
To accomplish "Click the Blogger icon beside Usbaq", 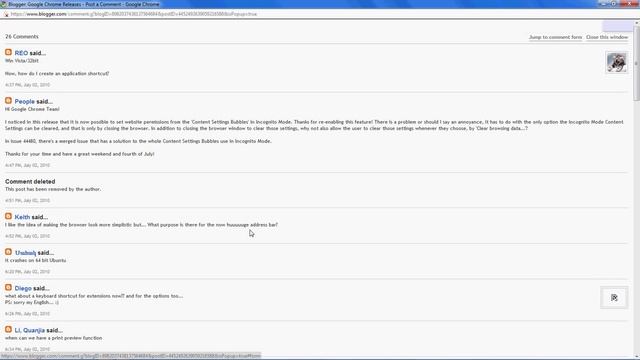I will [8, 252].
